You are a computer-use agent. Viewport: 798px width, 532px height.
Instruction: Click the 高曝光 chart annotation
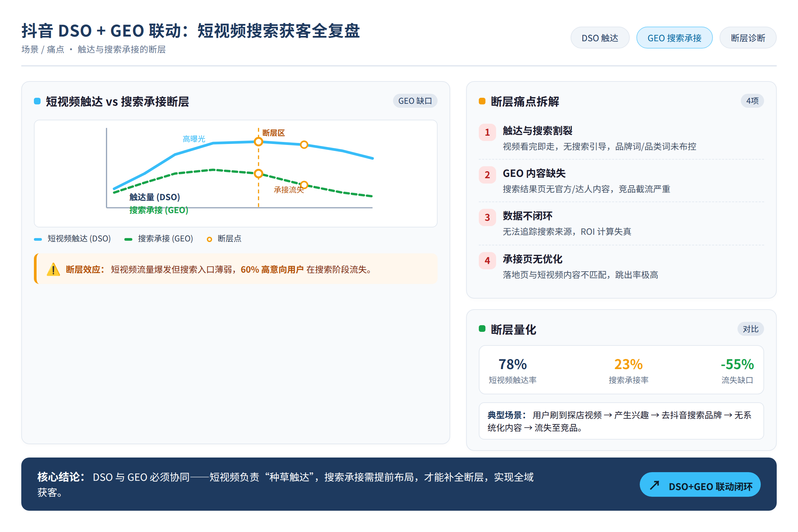tap(194, 139)
